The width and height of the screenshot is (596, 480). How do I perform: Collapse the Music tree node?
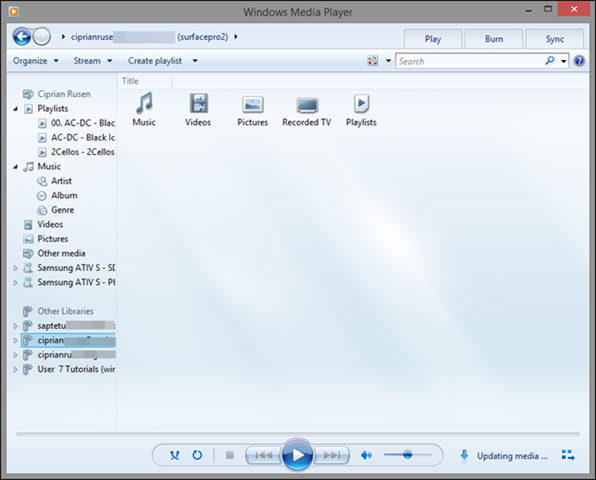click(15, 167)
